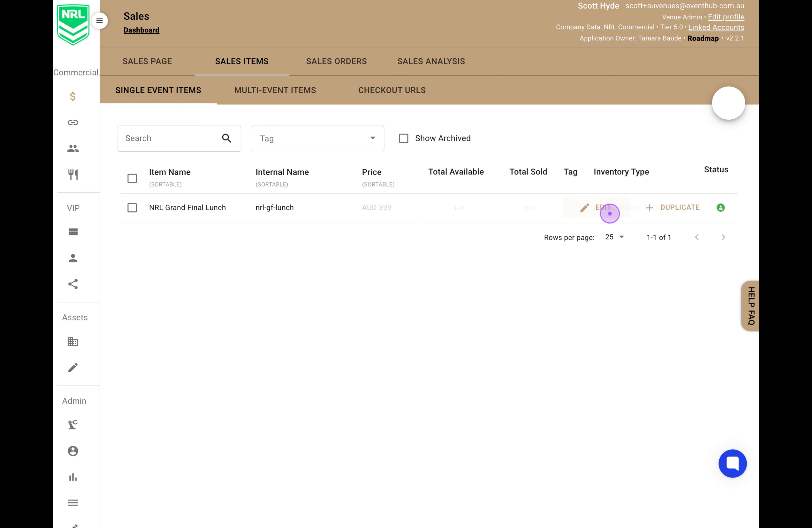Click the white round floating action button
Viewport: 812px width, 528px height.
click(x=728, y=103)
